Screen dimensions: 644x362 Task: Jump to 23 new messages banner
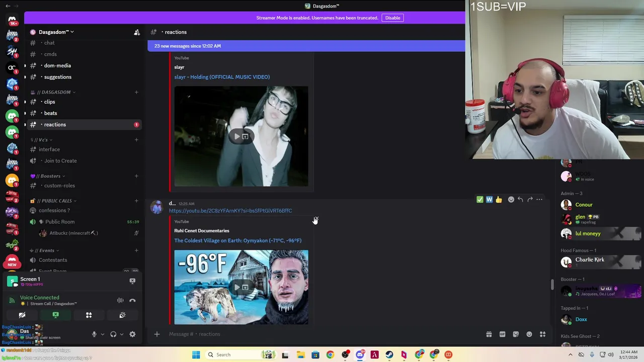(306, 46)
